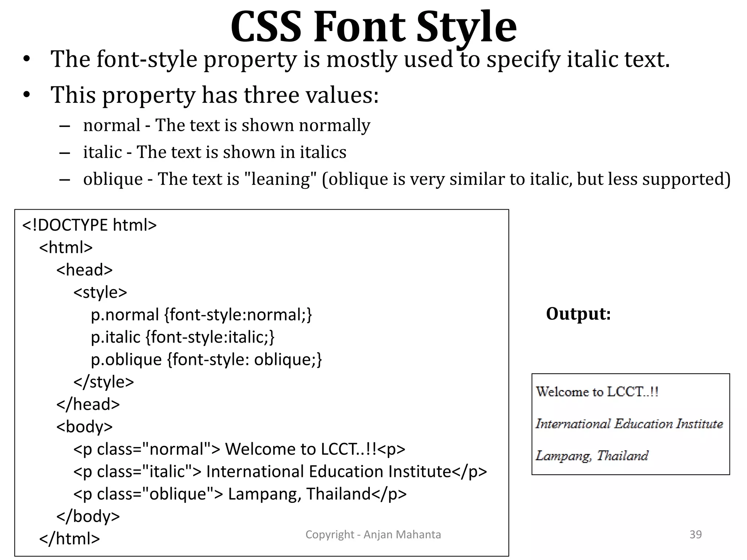Select 'italic - The text is shown in italics'
This screenshot has height=560, width=747.
coord(214,152)
